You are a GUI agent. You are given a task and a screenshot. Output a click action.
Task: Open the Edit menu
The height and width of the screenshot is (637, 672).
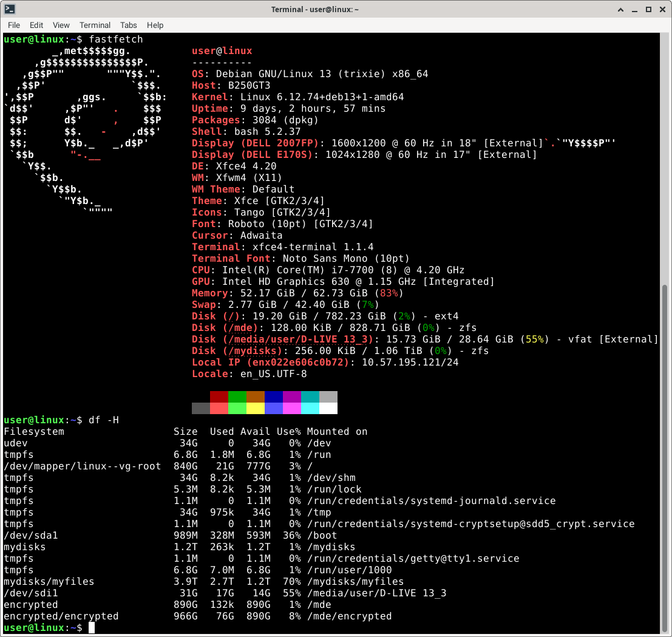(x=36, y=26)
